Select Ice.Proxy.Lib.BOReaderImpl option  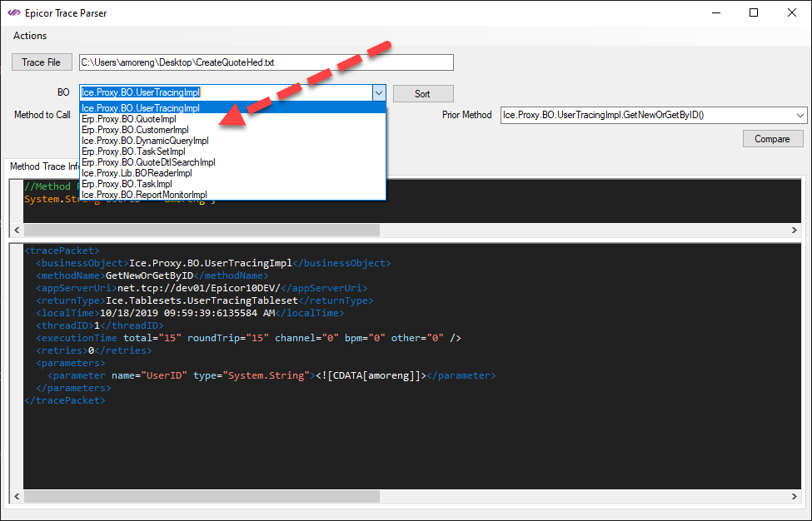pyautogui.click(x=233, y=173)
